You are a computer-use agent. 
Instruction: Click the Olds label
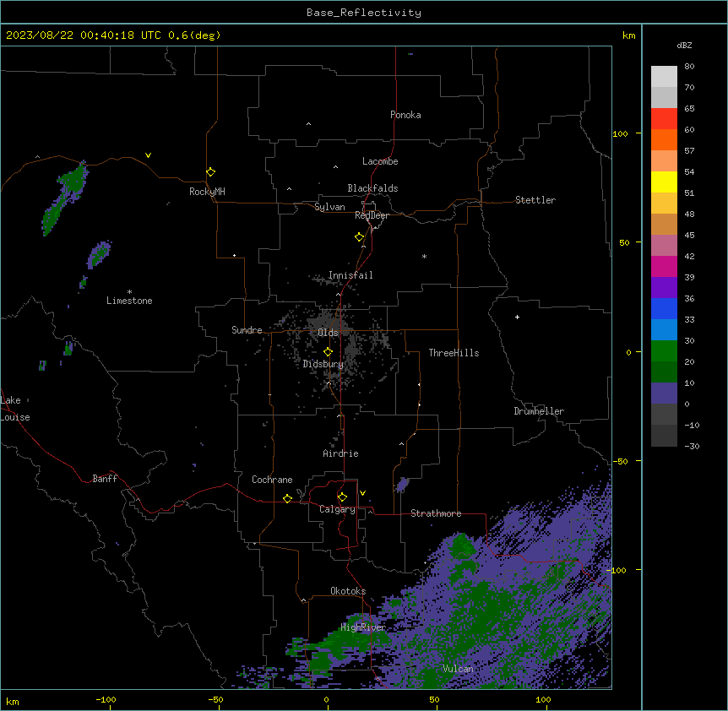pyautogui.click(x=328, y=333)
